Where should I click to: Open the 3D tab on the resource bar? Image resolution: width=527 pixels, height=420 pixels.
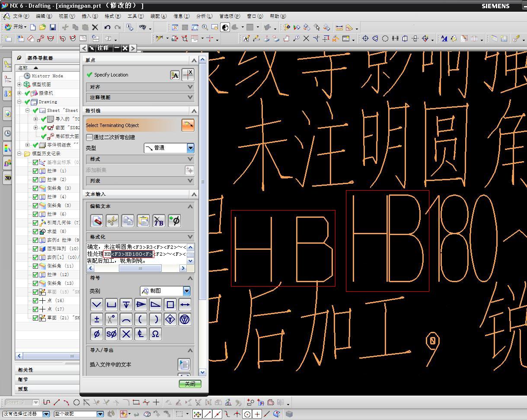coord(8,178)
